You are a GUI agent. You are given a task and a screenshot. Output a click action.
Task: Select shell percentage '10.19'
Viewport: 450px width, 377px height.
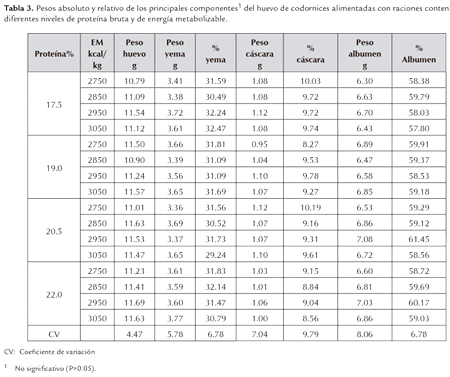310,208
